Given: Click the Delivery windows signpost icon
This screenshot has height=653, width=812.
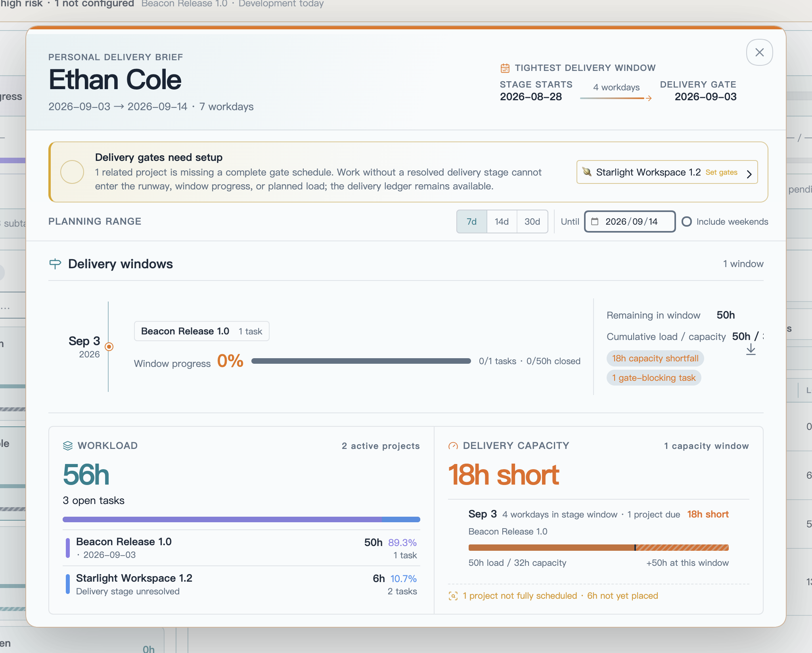Looking at the screenshot, I should pos(55,264).
